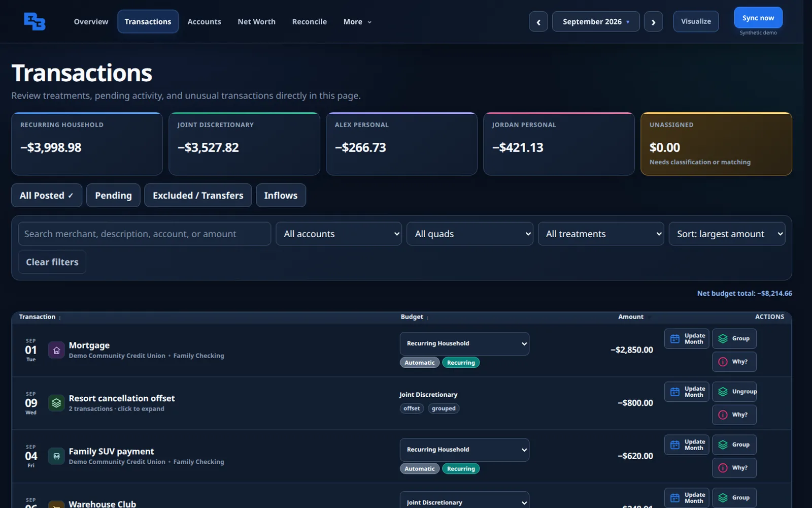Screen dimensions: 812x508
Task: Select the All Posted filter
Action: click(x=47, y=196)
